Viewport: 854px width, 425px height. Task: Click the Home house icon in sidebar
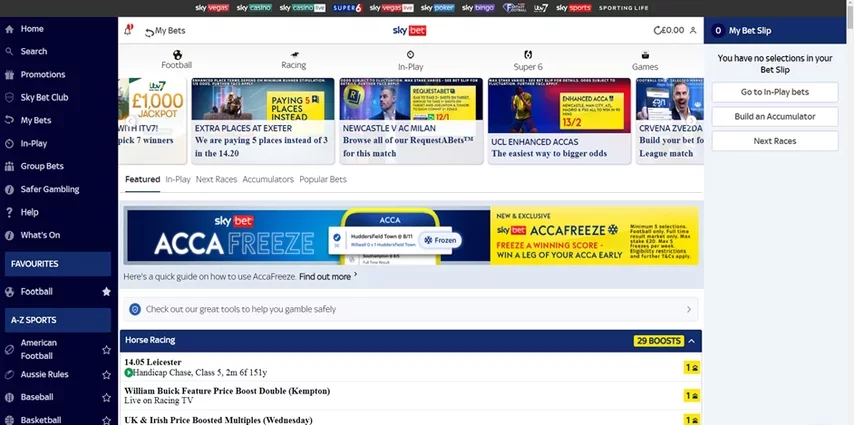(9, 29)
